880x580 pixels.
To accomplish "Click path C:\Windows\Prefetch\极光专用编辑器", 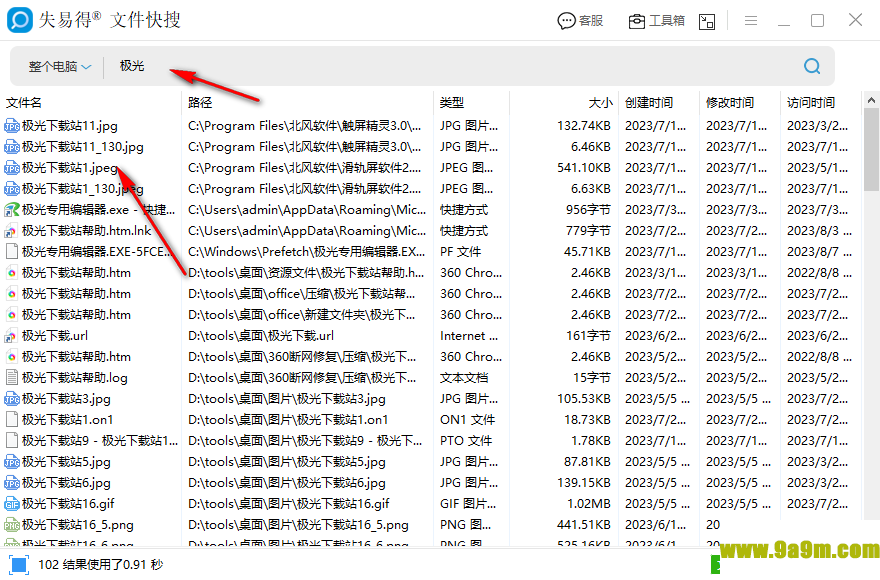I will pos(306,252).
